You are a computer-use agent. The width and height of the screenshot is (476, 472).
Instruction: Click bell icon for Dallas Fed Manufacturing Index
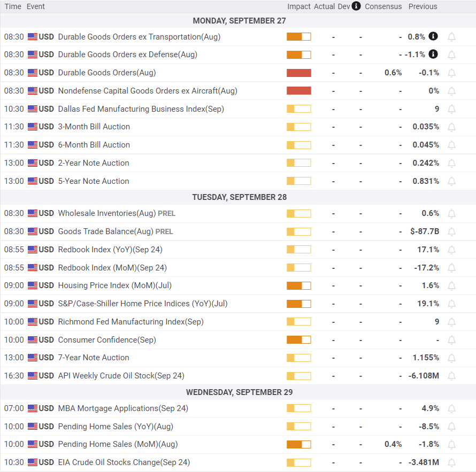point(451,109)
